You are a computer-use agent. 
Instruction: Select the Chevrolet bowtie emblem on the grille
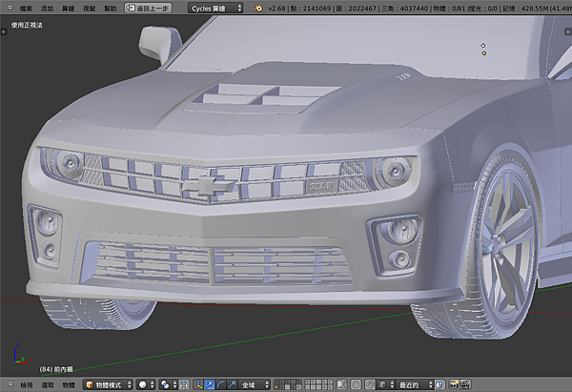[x=209, y=186]
